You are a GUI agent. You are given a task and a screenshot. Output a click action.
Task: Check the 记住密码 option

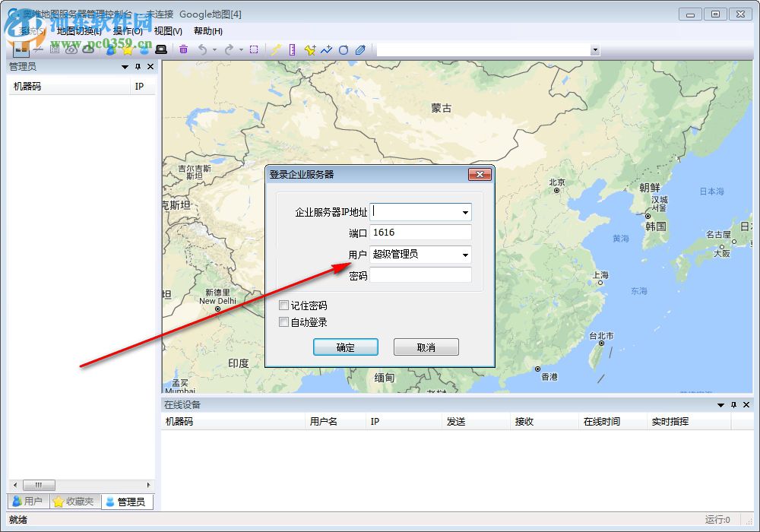click(x=285, y=305)
